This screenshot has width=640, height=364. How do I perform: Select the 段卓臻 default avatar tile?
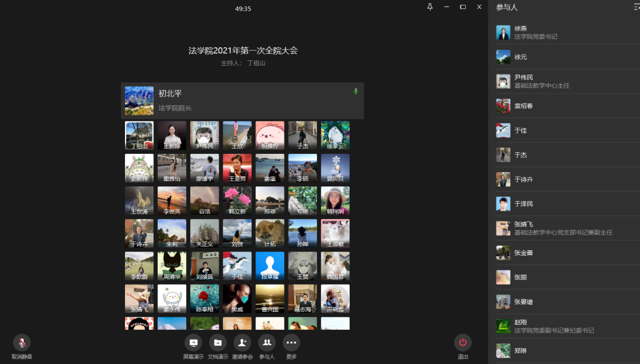coord(270,266)
